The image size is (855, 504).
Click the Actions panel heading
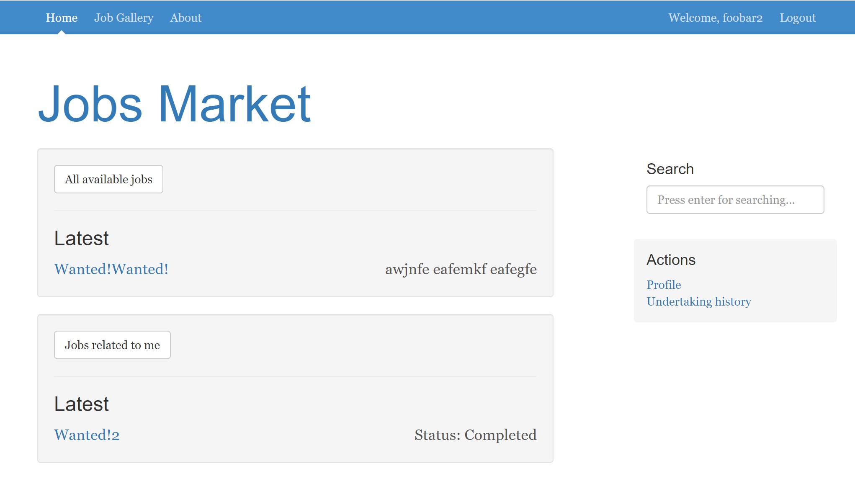(x=671, y=260)
